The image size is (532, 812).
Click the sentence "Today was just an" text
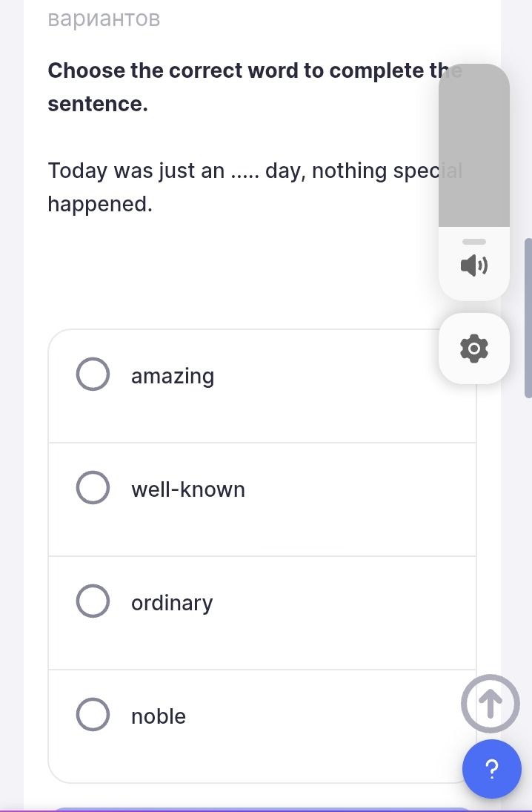(136, 171)
